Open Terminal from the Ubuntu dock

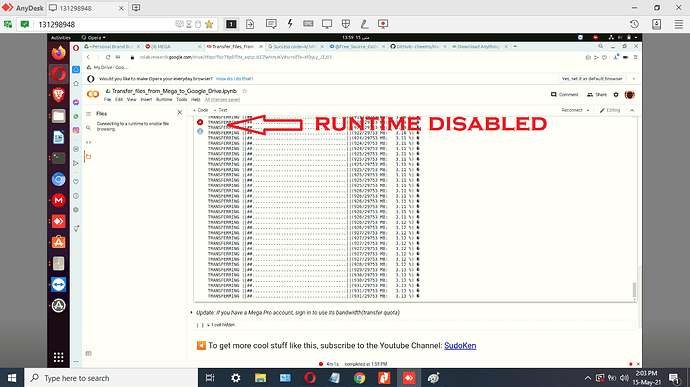[59, 158]
